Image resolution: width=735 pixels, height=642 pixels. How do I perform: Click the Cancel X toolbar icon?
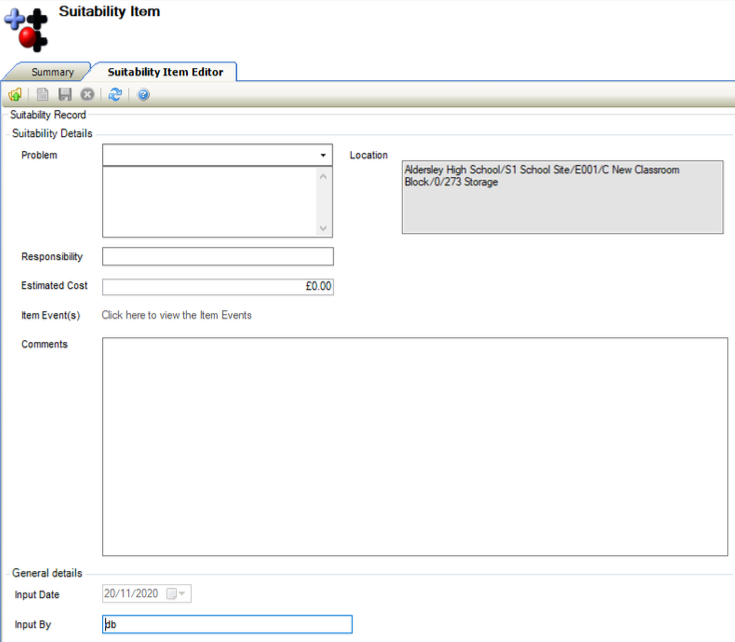pos(87,95)
